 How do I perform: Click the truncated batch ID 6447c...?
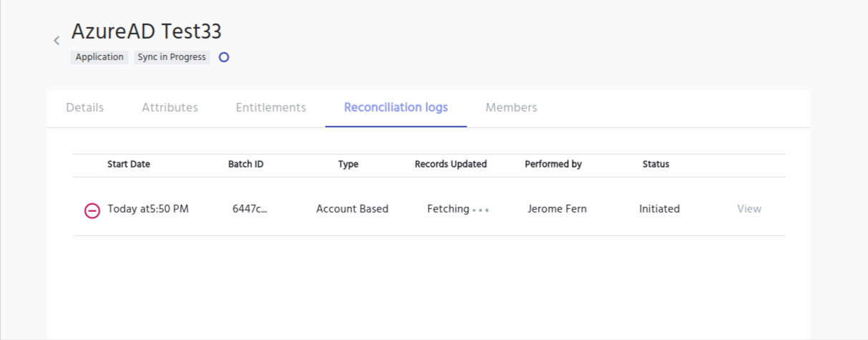coord(249,209)
